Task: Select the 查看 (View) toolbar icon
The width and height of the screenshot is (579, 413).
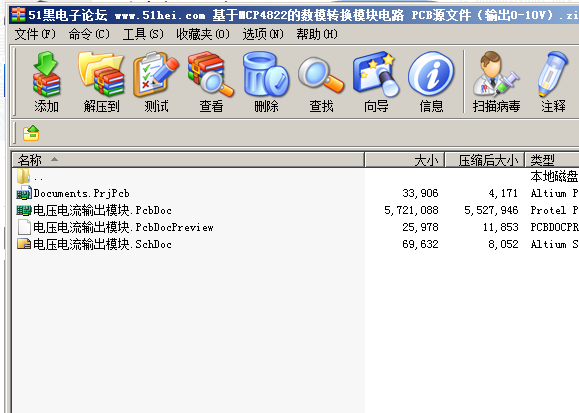Action: tap(211, 82)
